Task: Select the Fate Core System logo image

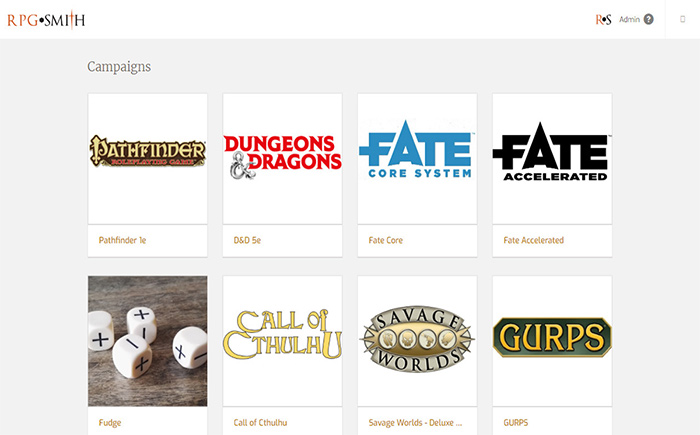Action: 417,159
